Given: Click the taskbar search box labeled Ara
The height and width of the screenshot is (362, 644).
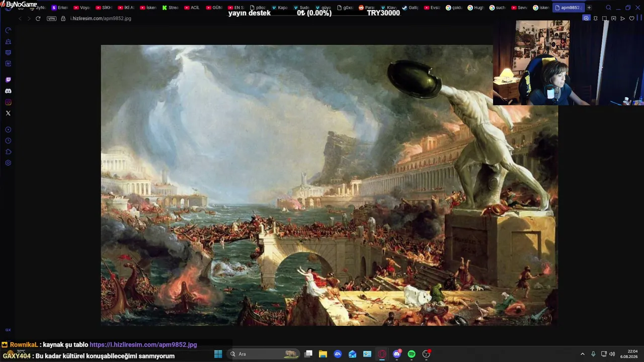Looking at the screenshot, I should [x=264, y=354].
